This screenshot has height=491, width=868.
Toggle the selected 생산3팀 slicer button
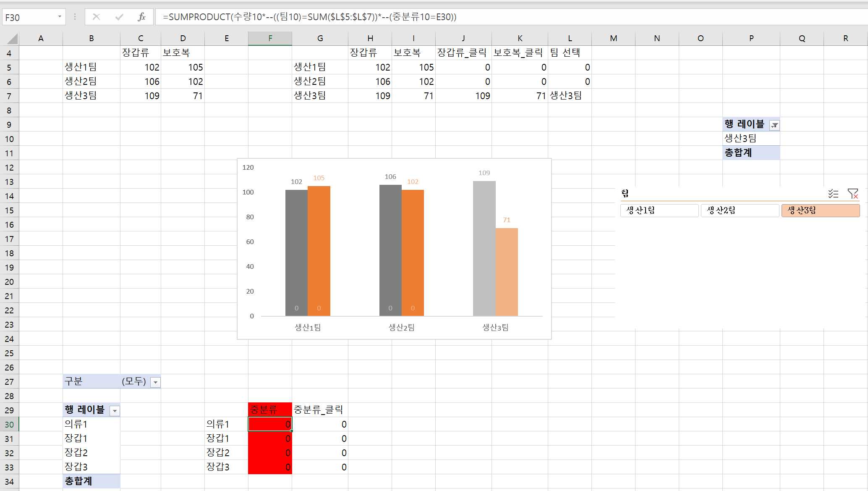click(820, 210)
